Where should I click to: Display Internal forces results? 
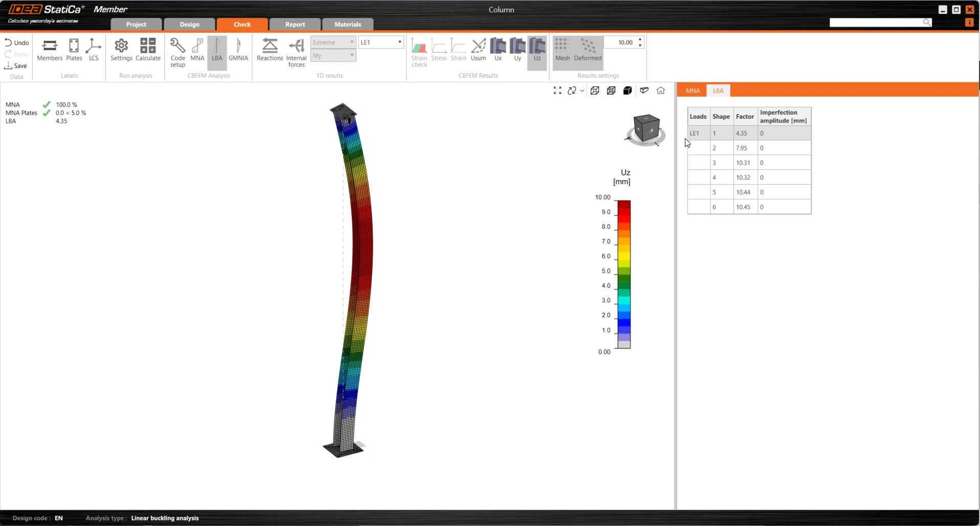[x=296, y=52]
